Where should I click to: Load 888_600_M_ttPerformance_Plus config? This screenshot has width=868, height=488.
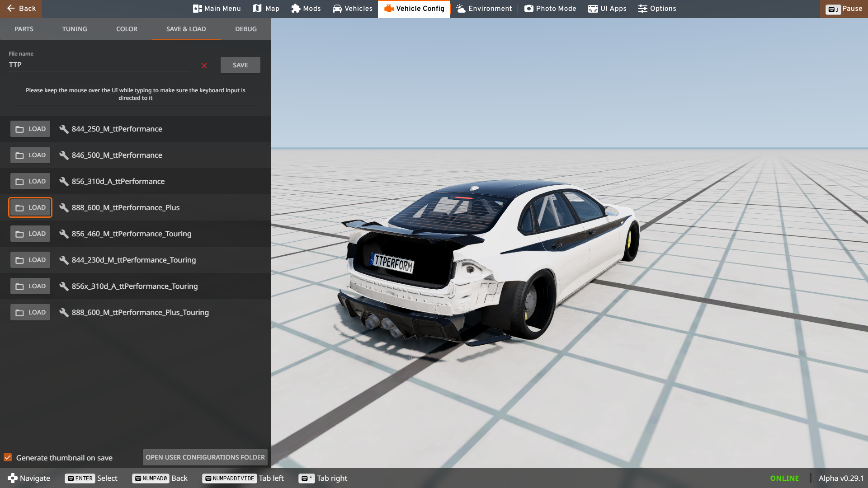coord(30,207)
